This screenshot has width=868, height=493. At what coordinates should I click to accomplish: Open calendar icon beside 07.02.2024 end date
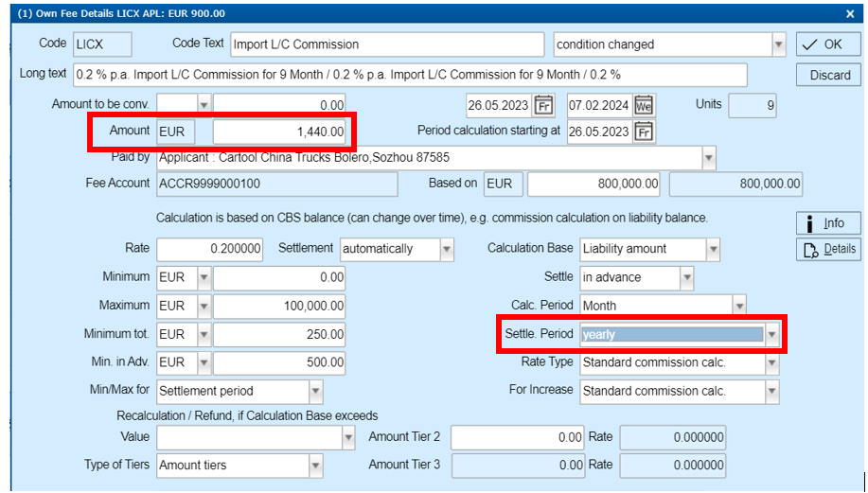(x=644, y=105)
